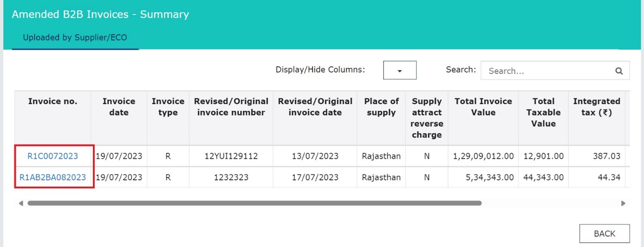This screenshot has height=247, width=644.
Task: Open invoice R1AB2BA082023 link
Action: tap(52, 177)
